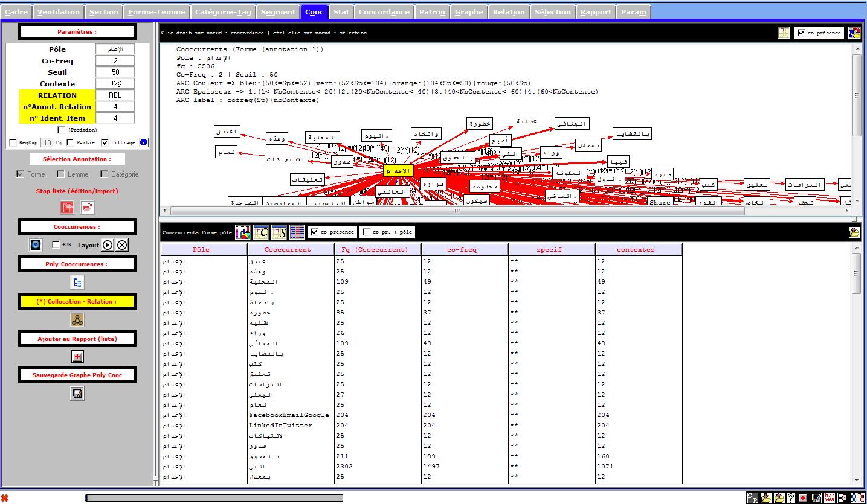Click the collocation-relation network icon
This screenshot has width=867, height=504.
(x=77, y=320)
